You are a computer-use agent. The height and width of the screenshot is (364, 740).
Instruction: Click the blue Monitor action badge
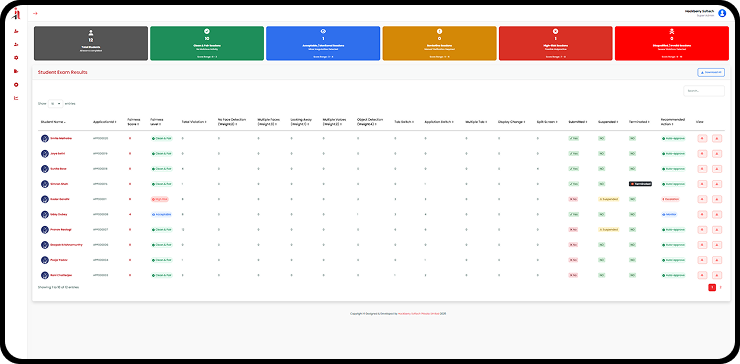click(669, 214)
